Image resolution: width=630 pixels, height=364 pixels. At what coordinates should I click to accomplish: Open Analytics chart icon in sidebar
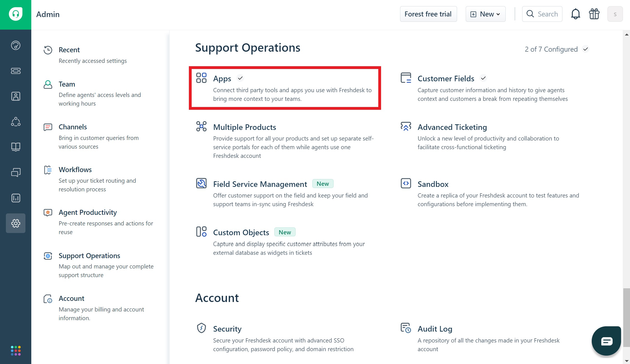tap(16, 198)
